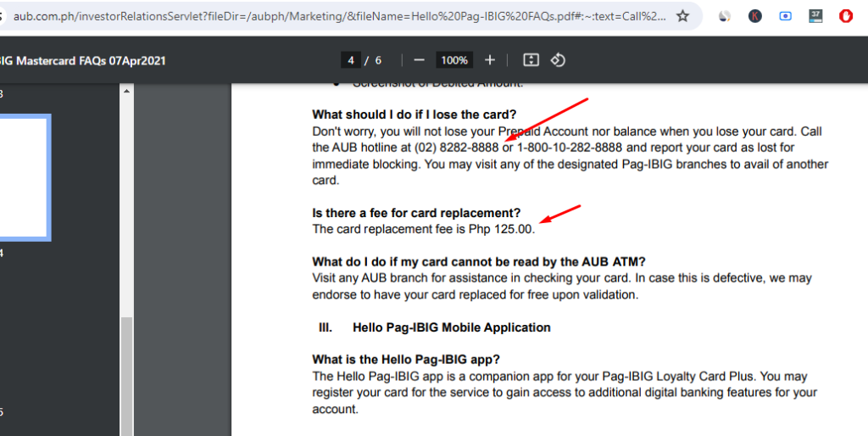Bookmark this page with the star icon
This screenshot has width=868, height=436.
[682, 16]
